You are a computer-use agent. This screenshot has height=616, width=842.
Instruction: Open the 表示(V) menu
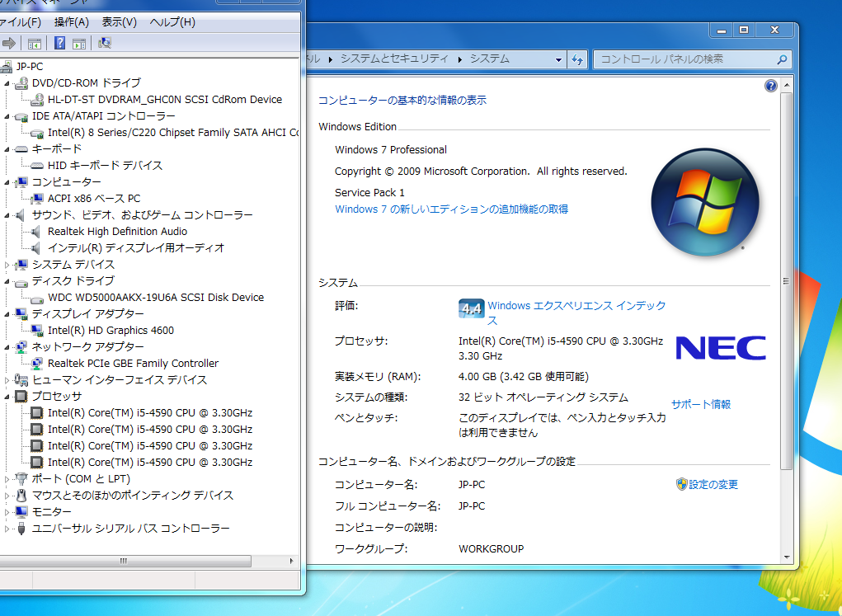click(120, 22)
